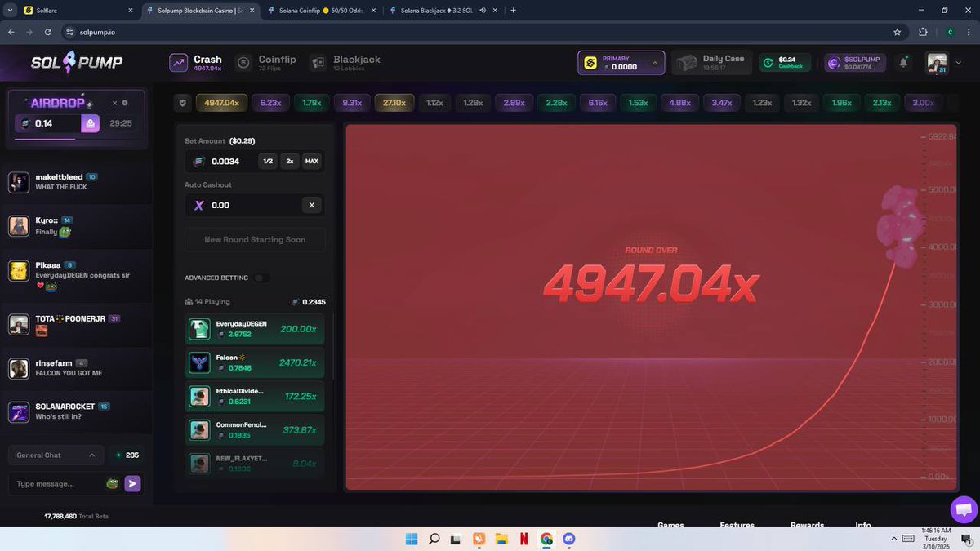Open the taskbar clock and date
The image size is (980, 551).
click(936, 539)
